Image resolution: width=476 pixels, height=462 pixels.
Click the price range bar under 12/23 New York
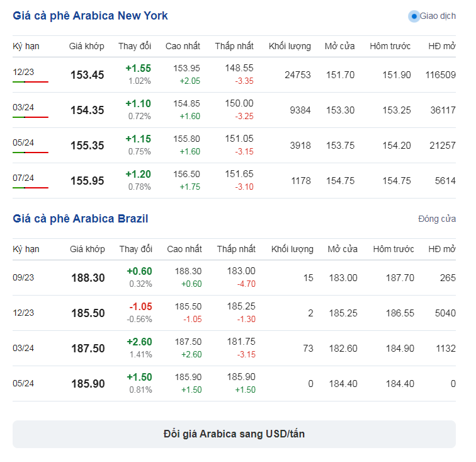pos(30,82)
